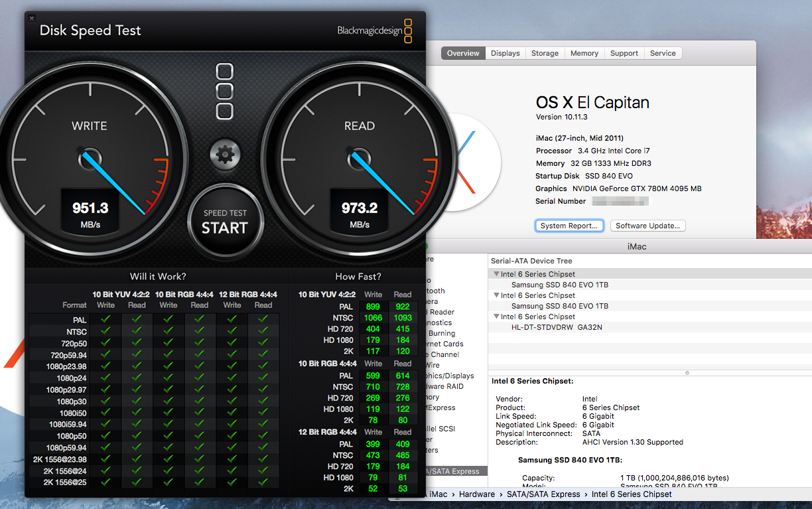Image resolution: width=812 pixels, height=509 pixels.
Task: Click the Serial-ATA Device Tree header
Action: click(x=531, y=261)
